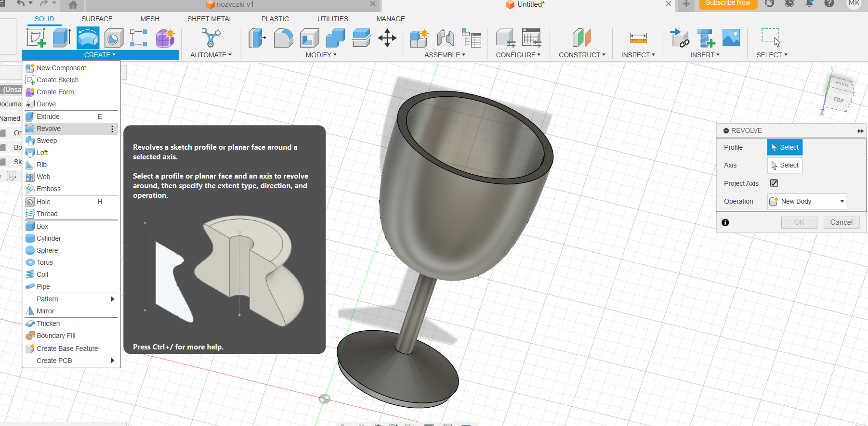This screenshot has height=426, width=868.
Task: Select the Joint assemble icon
Action: click(446, 38)
